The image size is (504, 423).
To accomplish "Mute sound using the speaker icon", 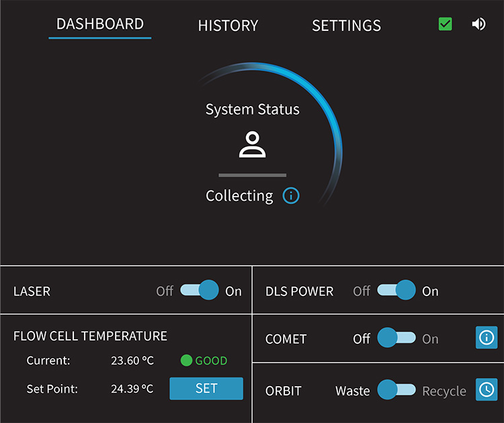I will pos(478,24).
